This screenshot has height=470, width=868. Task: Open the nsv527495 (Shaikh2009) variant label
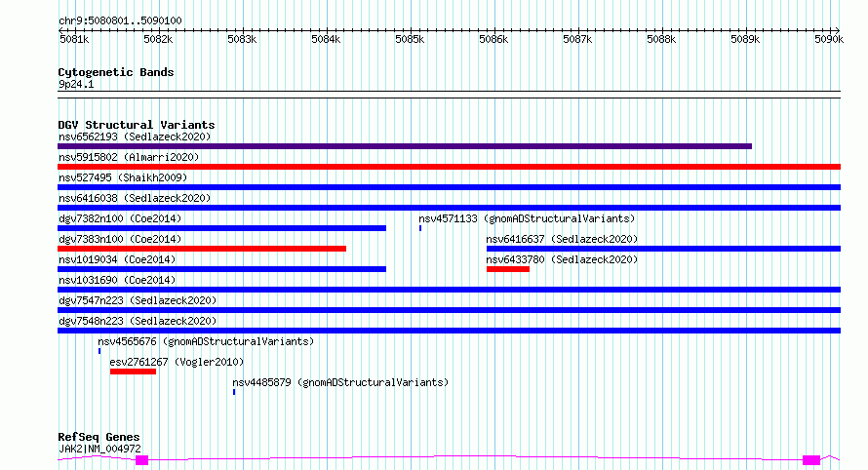[x=123, y=177]
